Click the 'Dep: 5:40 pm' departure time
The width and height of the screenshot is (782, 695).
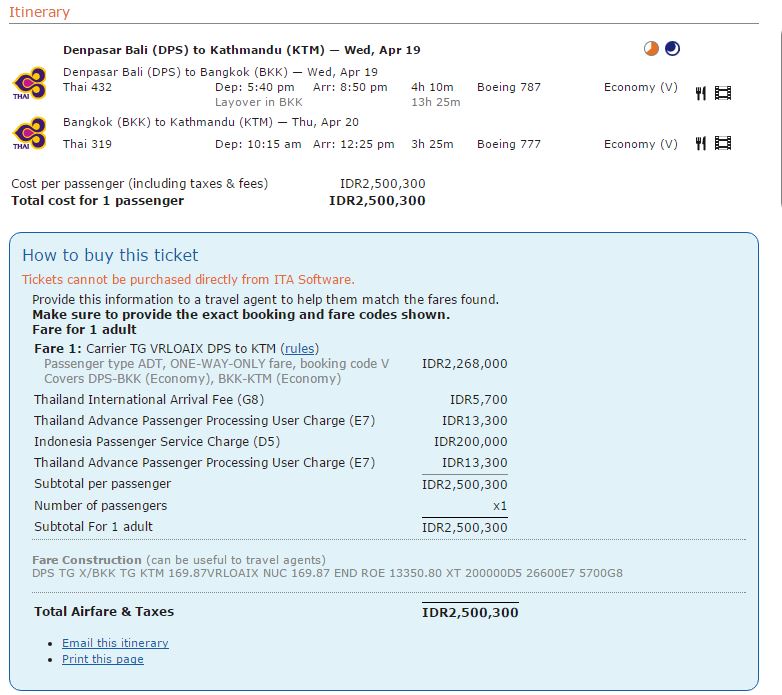[254, 87]
